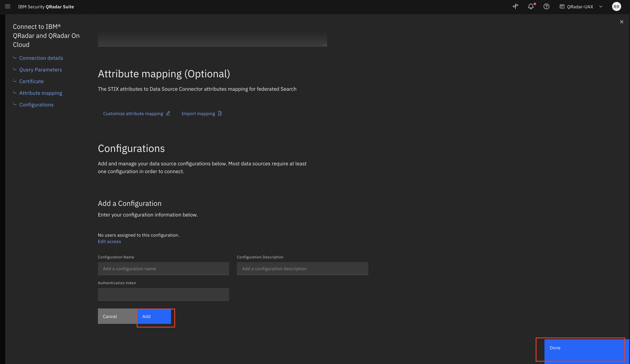Go to the Certificate section link
The image size is (630, 364).
[32, 81]
